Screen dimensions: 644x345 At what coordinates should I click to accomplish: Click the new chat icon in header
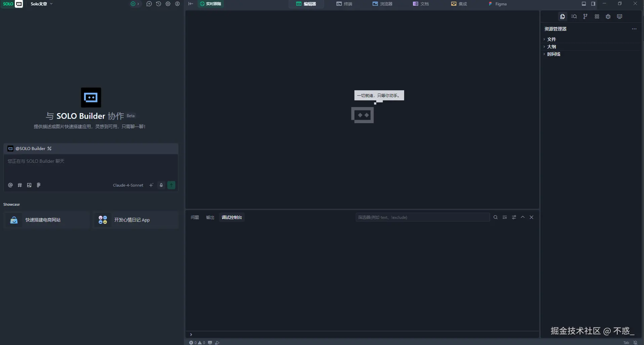coord(149,4)
